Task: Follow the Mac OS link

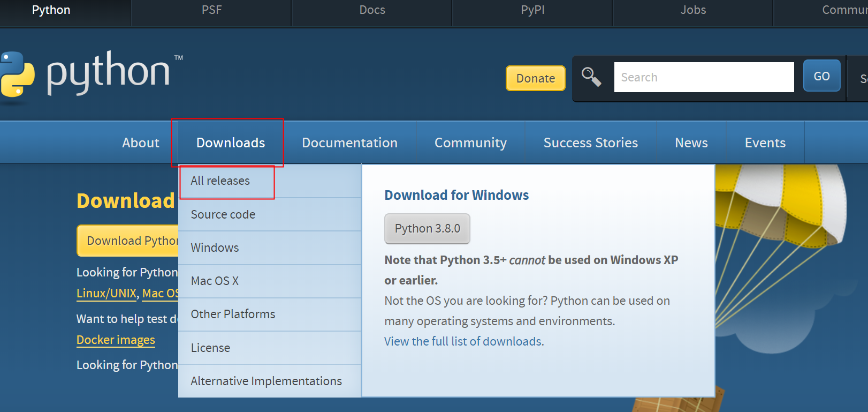Action: point(160,293)
